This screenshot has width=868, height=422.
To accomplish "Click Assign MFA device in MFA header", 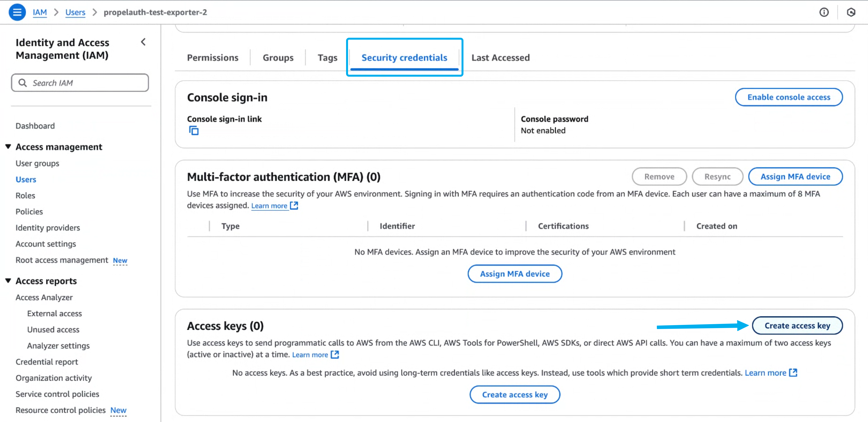I will point(795,176).
